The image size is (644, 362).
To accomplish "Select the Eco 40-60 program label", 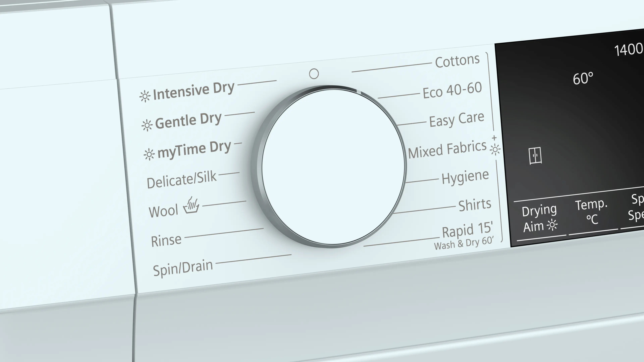I will [x=452, y=90].
